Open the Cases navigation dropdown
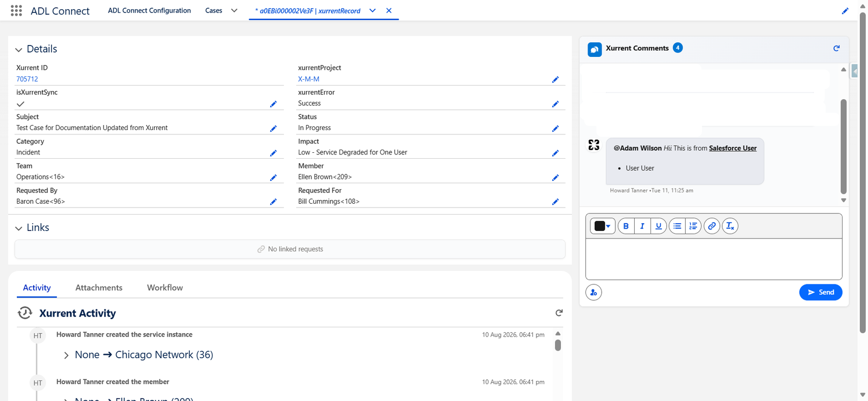The image size is (868, 401). coord(234,10)
